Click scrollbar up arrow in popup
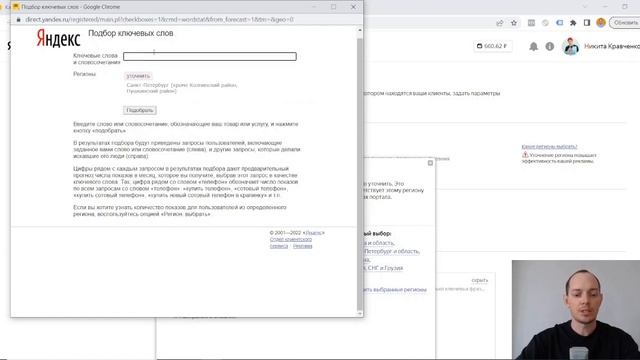The height and width of the screenshot is (360, 640). (360, 30)
